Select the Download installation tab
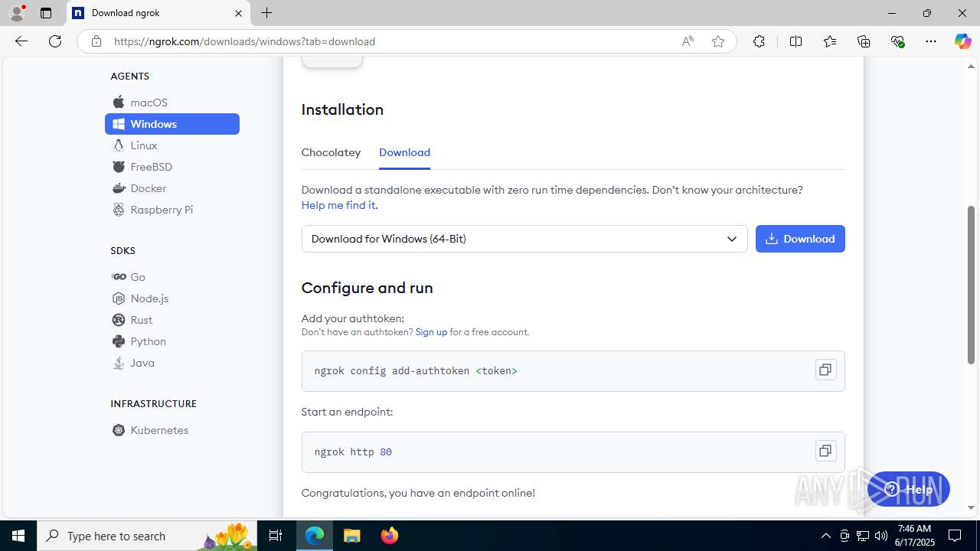Viewport: 980px width, 551px height. [404, 152]
